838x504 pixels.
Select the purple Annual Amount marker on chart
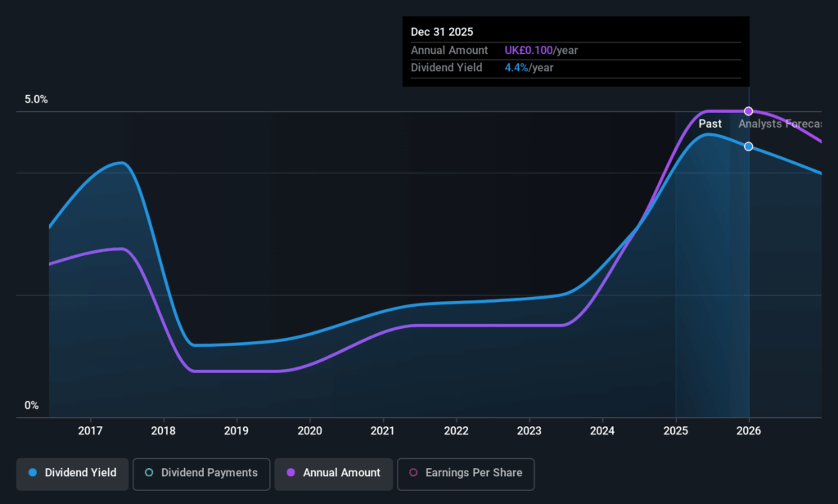[748, 110]
